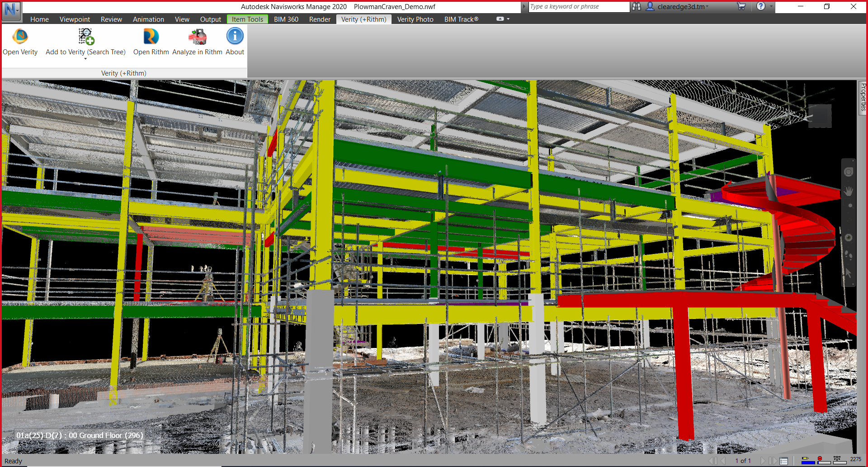This screenshot has width=868, height=467.
Task: Click the '1 of 1' sheet counter
Action: point(743,461)
